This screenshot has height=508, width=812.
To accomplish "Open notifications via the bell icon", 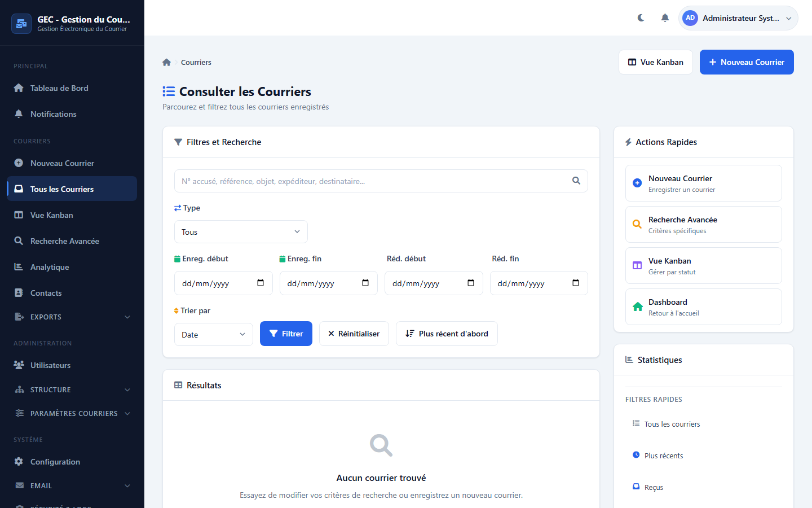I will [665, 18].
